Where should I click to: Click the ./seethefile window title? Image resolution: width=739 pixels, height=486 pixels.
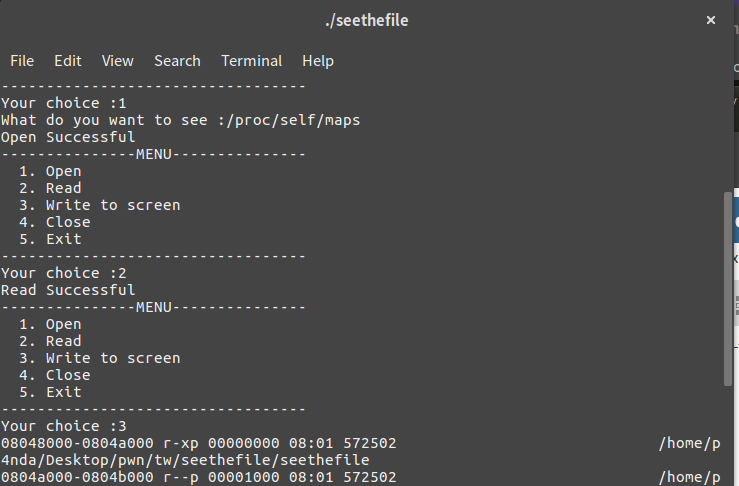tap(367, 20)
